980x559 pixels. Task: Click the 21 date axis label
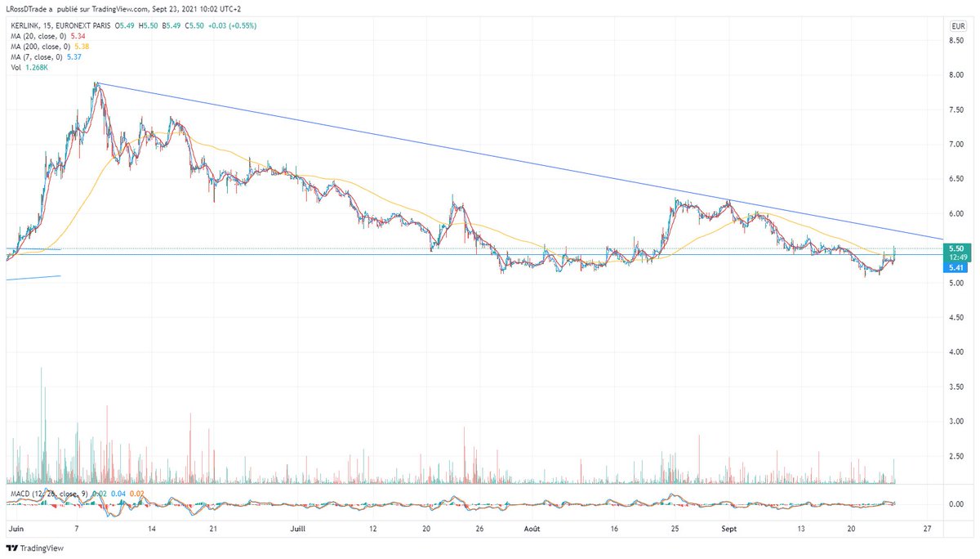(212, 530)
